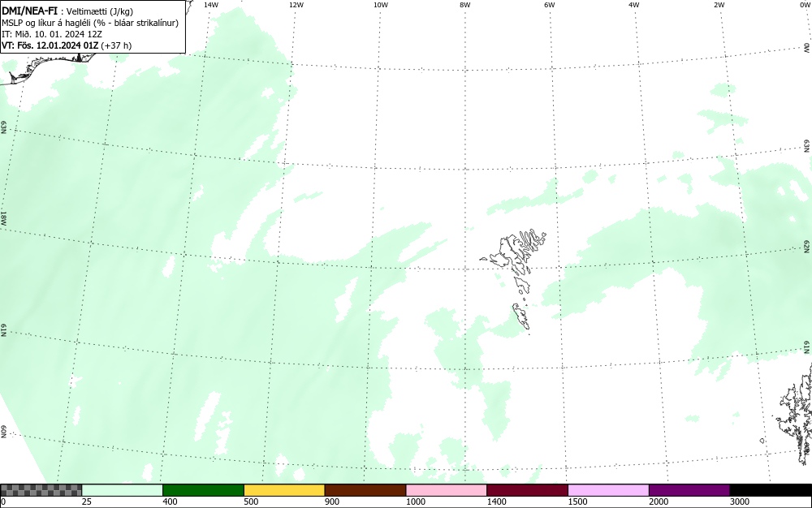Click the 14W longitude label
812x508 pixels.
click(x=211, y=5)
